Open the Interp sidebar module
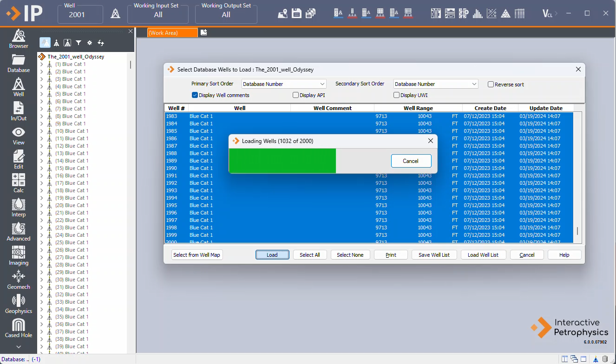The width and height of the screenshot is (616, 364). [19, 207]
